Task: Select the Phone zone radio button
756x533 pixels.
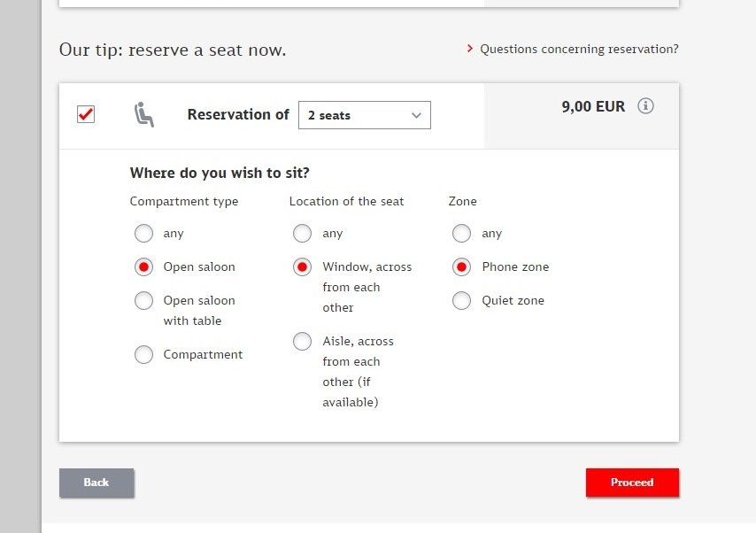Action: click(461, 266)
